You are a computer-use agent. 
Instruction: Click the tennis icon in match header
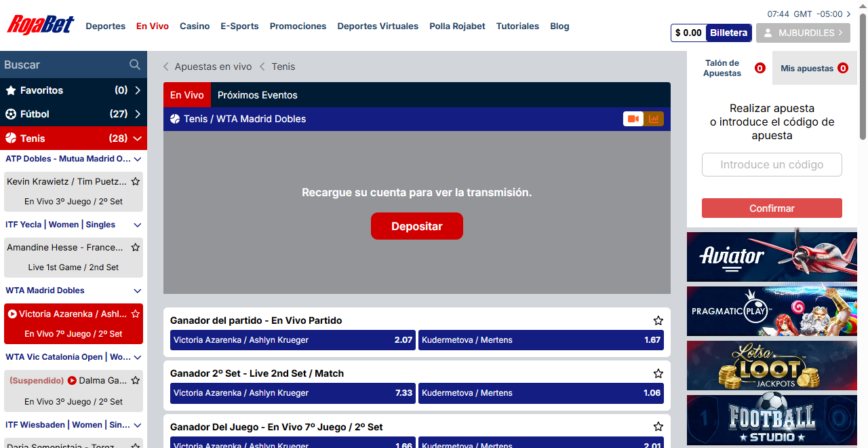(175, 119)
